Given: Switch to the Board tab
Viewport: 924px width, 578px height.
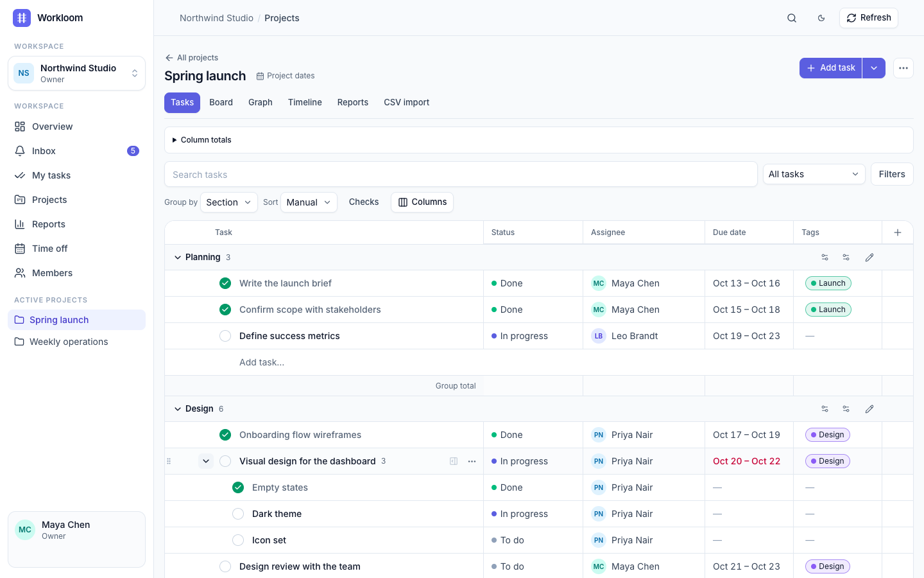Looking at the screenshot, I should (221, 103).
